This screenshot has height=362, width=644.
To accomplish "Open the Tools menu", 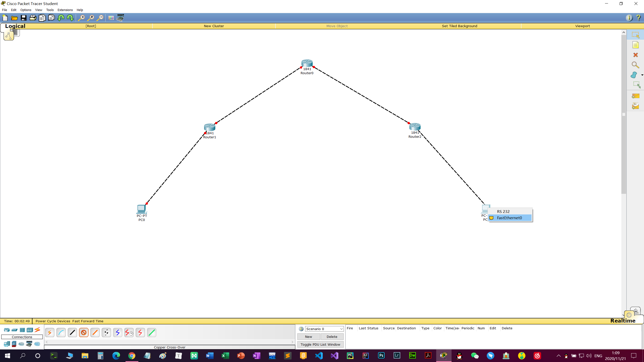I will pos(50,10).
